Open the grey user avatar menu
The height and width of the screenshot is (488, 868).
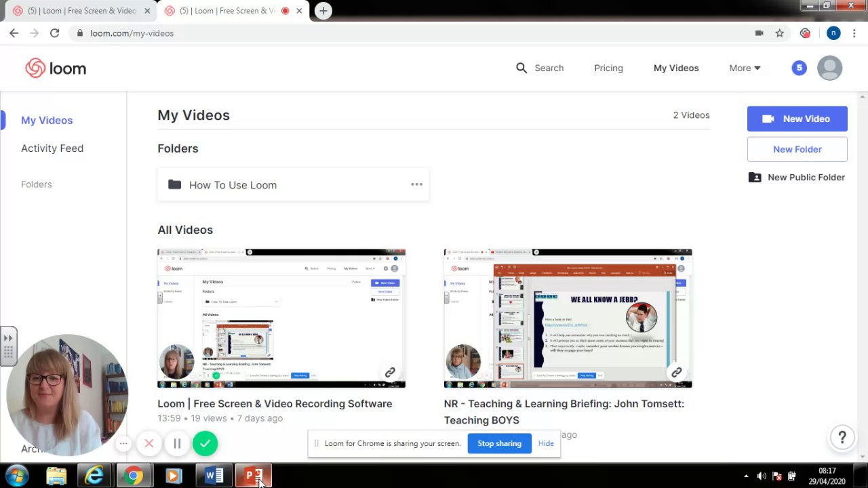pos(829,68)
